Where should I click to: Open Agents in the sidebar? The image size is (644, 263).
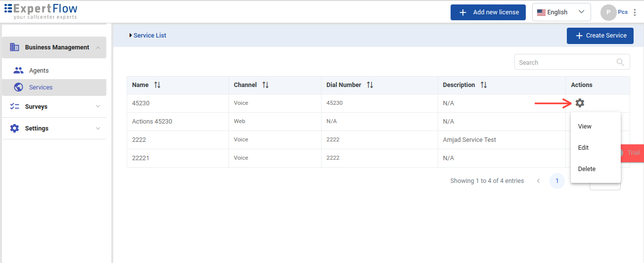click(39, 71)
